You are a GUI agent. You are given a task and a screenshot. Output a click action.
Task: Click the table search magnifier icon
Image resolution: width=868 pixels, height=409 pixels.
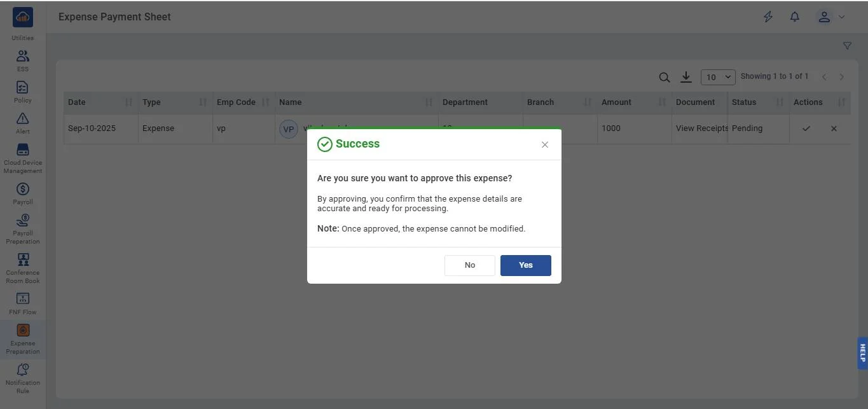(x=664, y=78)
